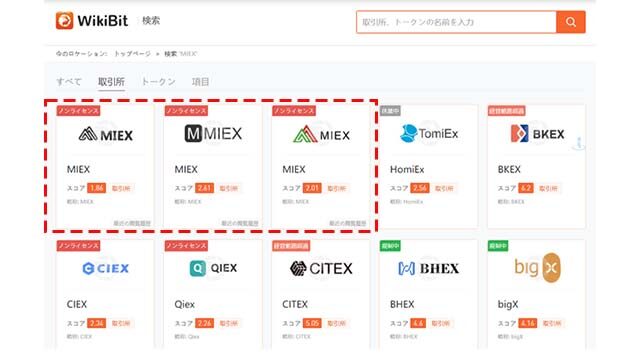Open the blue CIEX logo
Screen dimensions: 640x360
point(105,268)
